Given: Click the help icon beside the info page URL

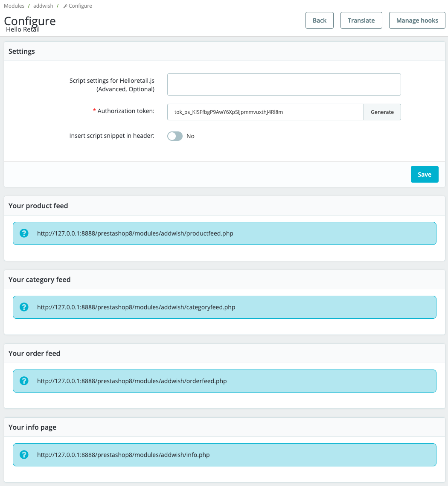Looking at the screenshot, I should (x=24, y=454).
